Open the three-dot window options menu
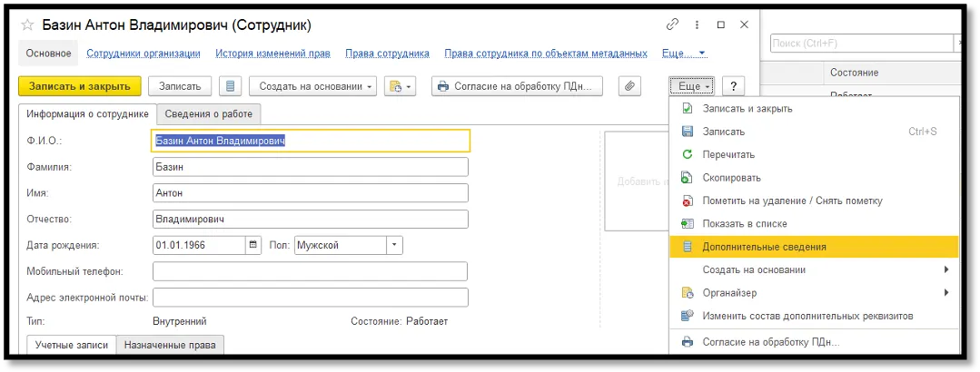Screen dimensions: 980x372 point(698,25)
